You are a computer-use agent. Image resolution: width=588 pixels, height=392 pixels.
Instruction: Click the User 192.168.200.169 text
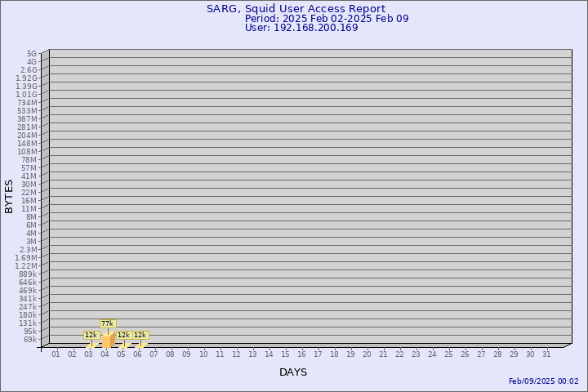[x=301, y=28]
